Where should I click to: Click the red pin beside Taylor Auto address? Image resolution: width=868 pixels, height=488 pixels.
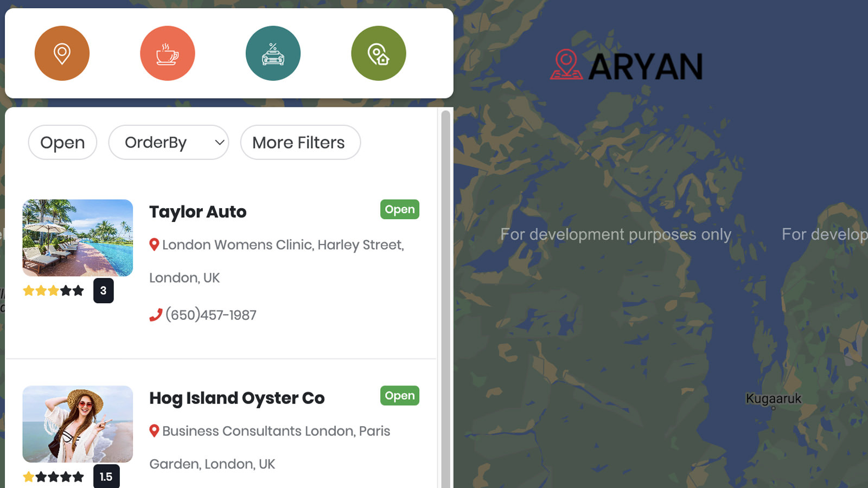click(154, 245)
